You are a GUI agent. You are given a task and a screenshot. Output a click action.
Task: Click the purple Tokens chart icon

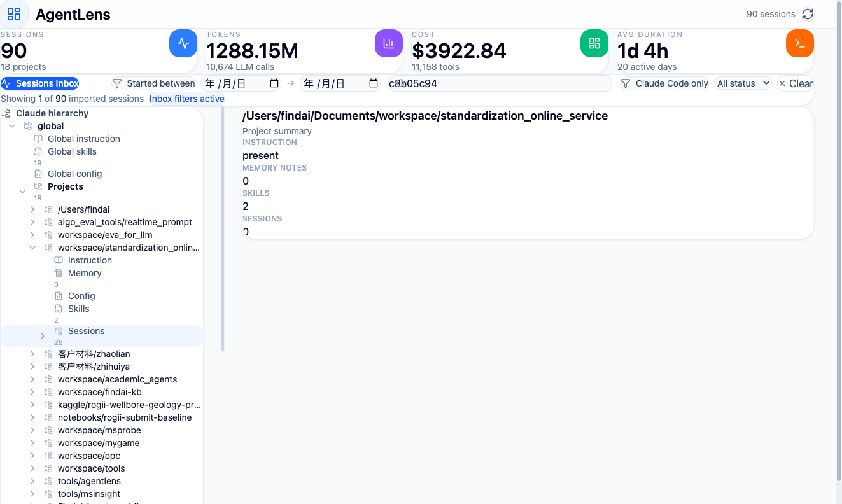pyautogui.click(x=389, y=43)
